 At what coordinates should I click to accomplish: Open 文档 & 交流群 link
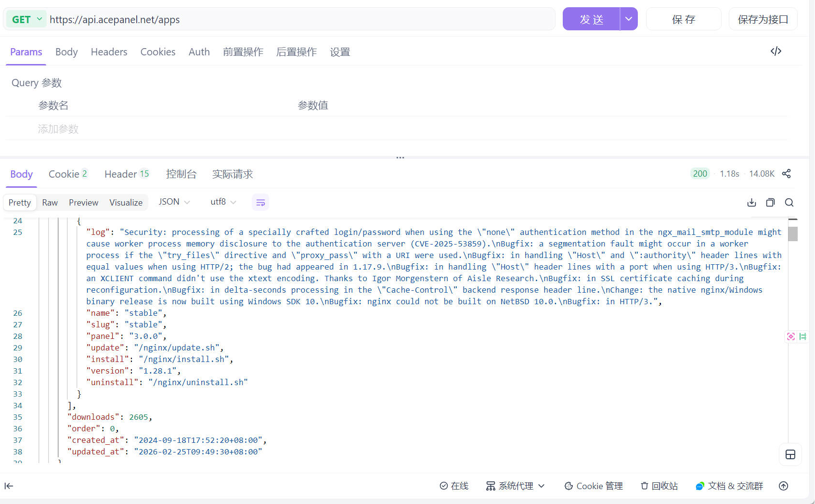click(x=729, y=486)
